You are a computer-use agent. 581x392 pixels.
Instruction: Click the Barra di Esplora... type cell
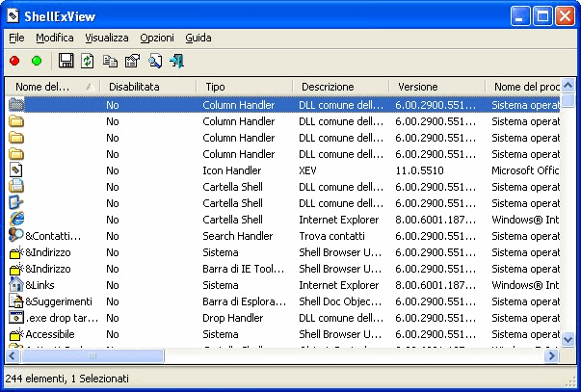(244, 301)
